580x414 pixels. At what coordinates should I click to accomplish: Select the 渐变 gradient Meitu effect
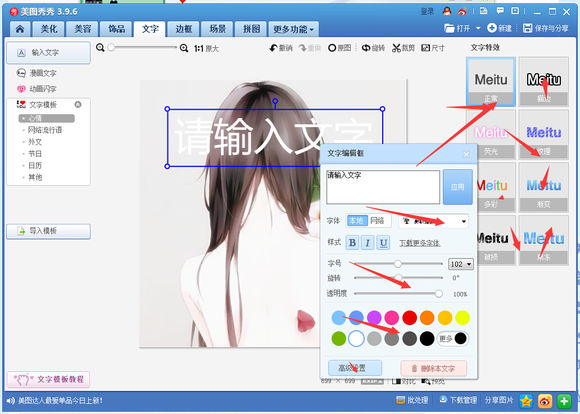pos(543,187)
